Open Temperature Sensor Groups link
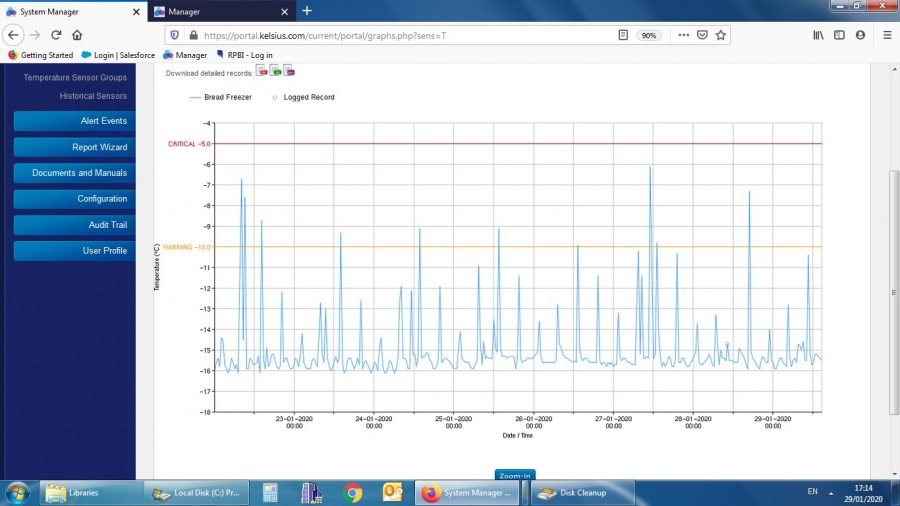900x506 pixels. (75, 77)
